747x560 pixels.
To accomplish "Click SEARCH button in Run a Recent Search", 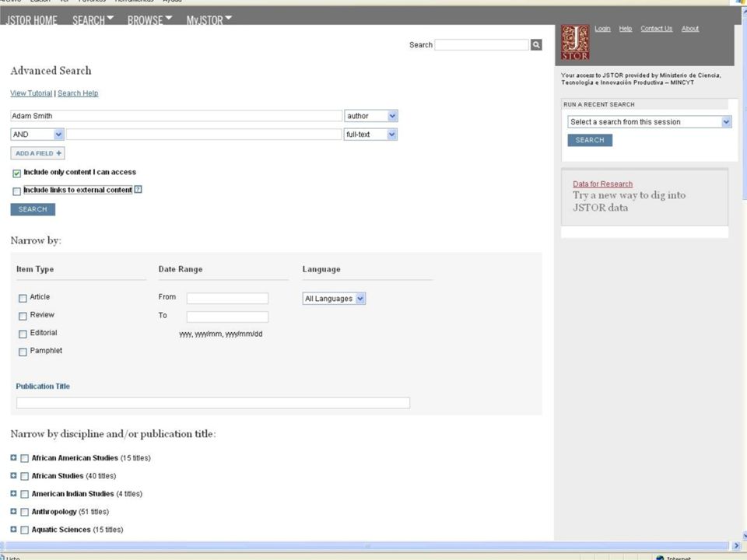I will click(590, 140).
